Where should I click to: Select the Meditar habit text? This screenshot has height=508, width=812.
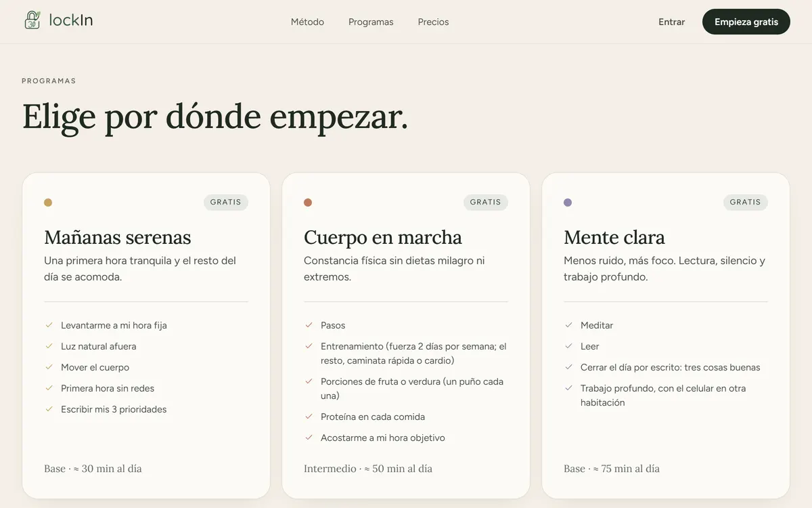tap(597, 325)
